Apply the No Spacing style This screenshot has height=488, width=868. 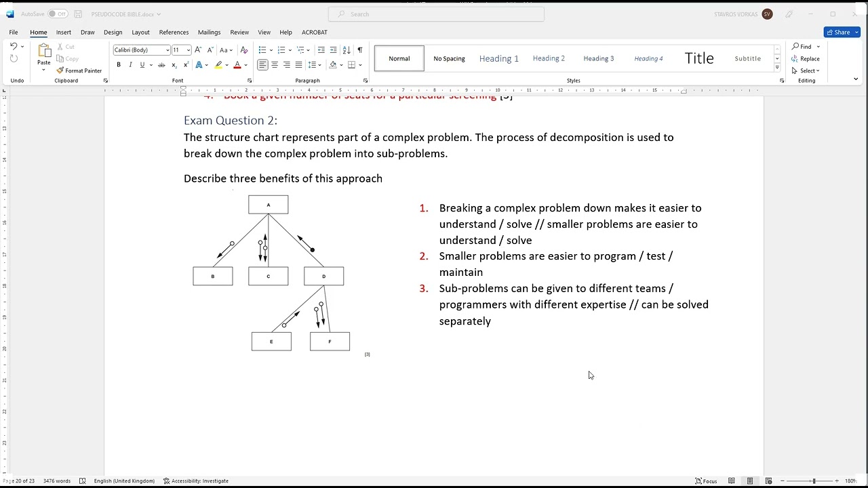pyautogui.click(x=450, y=58)
